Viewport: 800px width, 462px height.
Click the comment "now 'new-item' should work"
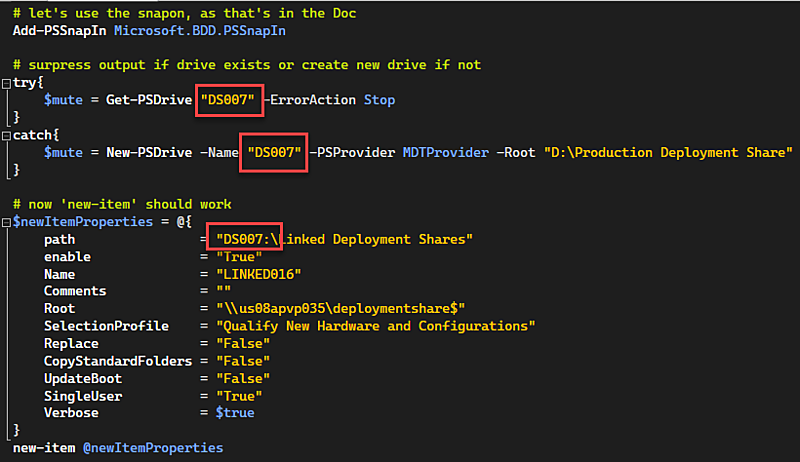tap(122, 204)
